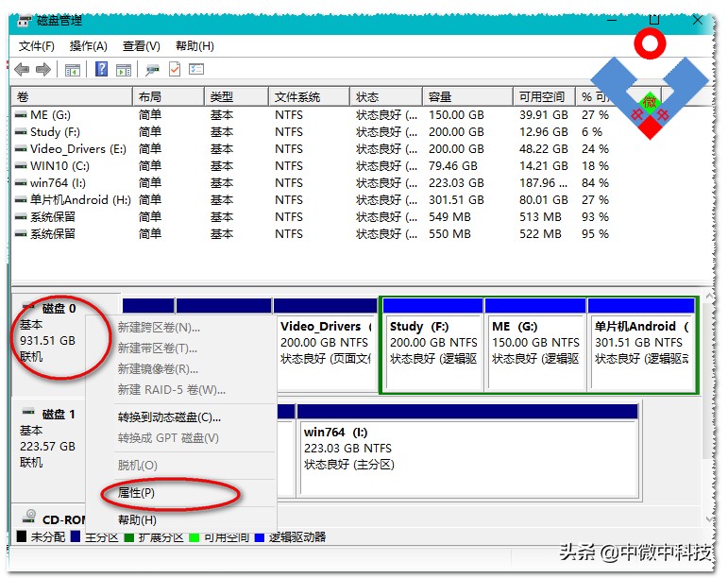
Task: Choose 属性(P) in the context menu
Action: click(136, 493)
